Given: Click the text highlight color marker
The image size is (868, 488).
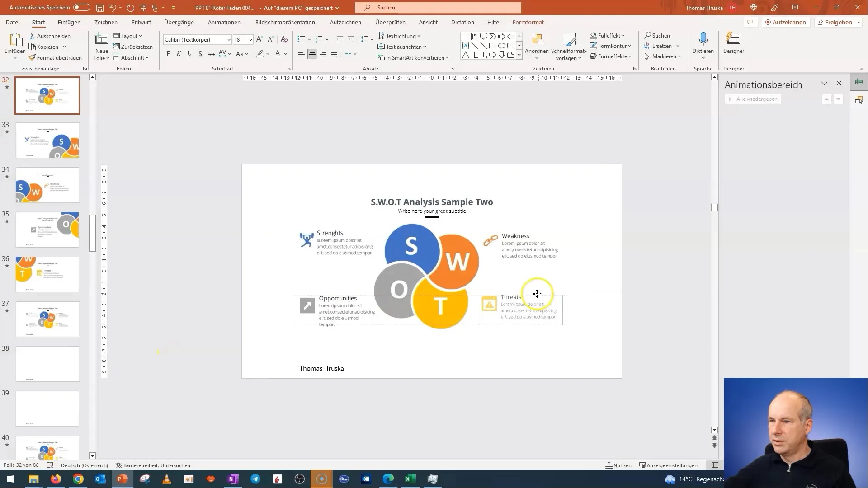Looking at the screenshot, I should (260, 54).
